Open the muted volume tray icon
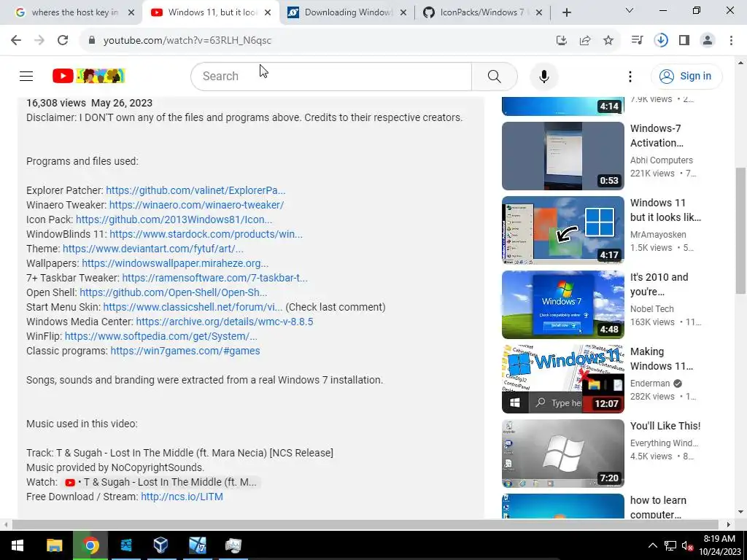Screen dimensions: 747x560 pos(687,545)
